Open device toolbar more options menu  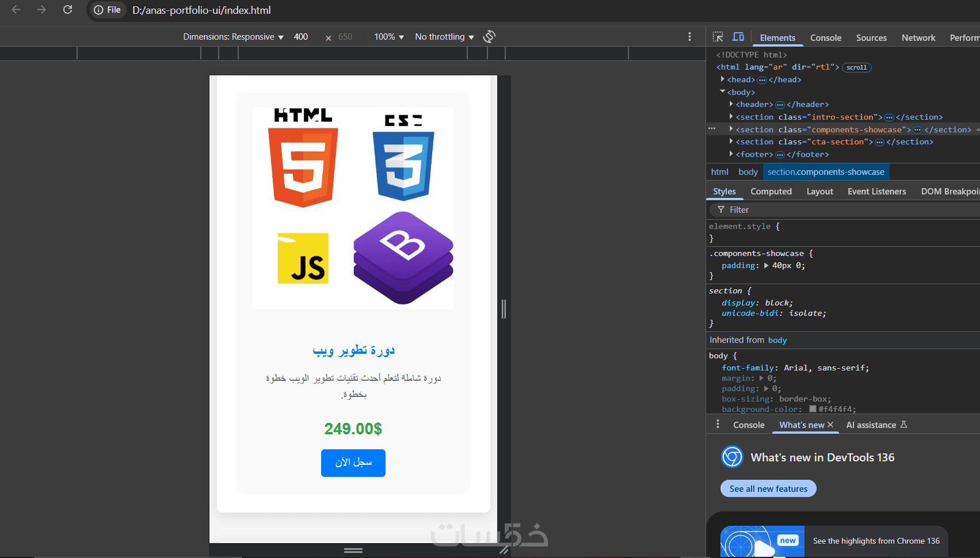689,37
